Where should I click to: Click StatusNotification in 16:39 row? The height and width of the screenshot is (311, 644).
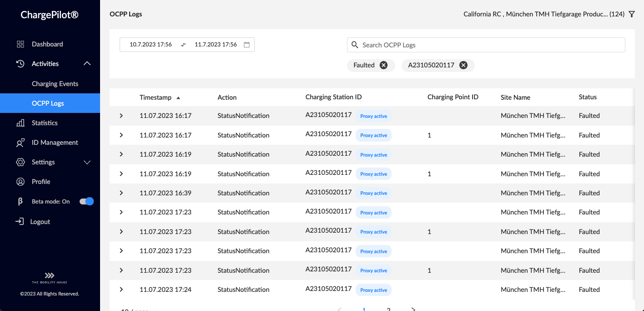point(243,193)
